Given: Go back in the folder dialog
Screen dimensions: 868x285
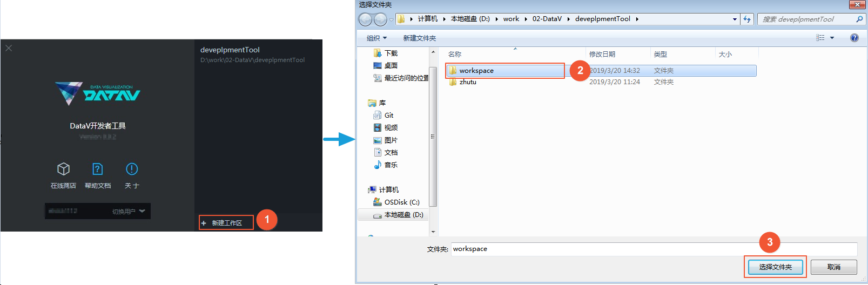Looking at the screenshot, I should pyautogui.click(x=365, y=19).
